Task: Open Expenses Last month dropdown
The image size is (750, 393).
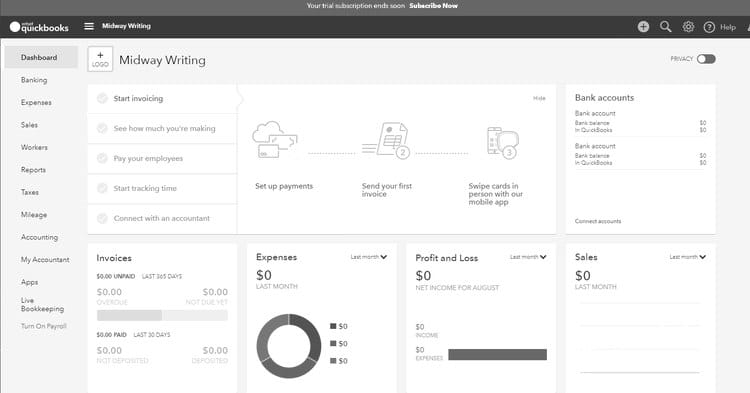Action: [x=368, y=257]
